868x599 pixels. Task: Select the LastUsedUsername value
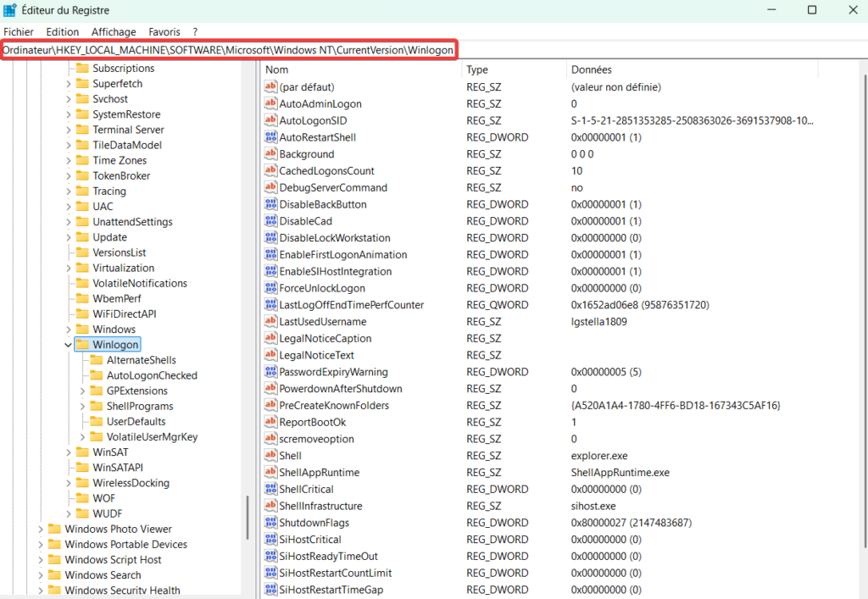pyautogui.click(x=323, y=321)
